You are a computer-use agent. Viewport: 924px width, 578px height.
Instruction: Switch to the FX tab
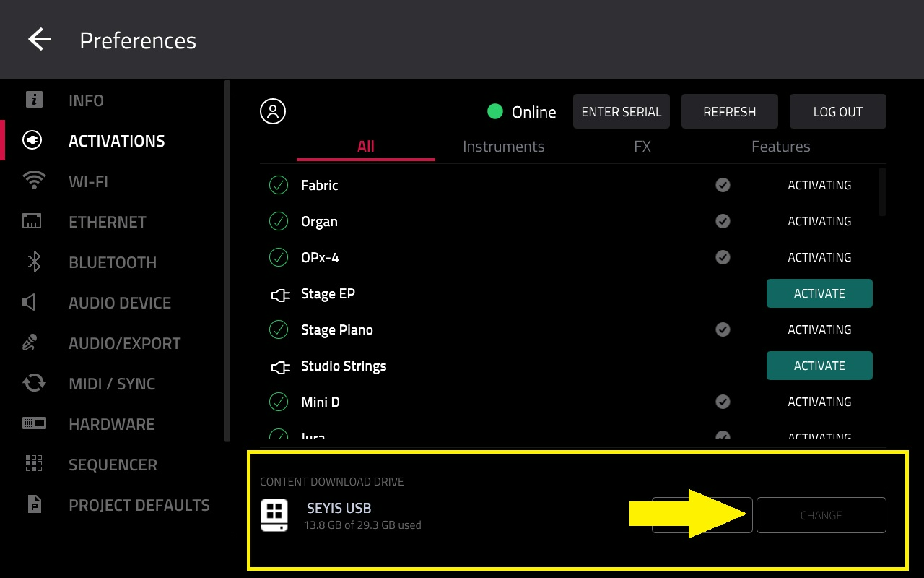642,147
